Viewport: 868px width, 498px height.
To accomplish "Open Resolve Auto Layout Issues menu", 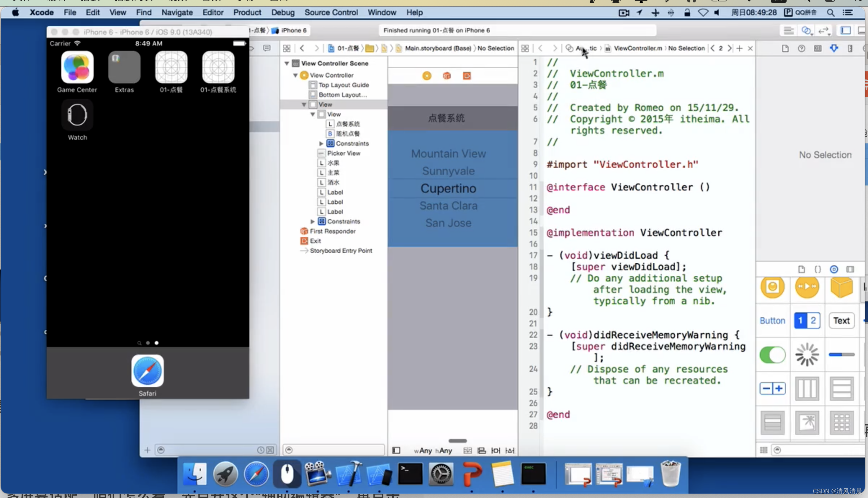I will tap(510, 450).
